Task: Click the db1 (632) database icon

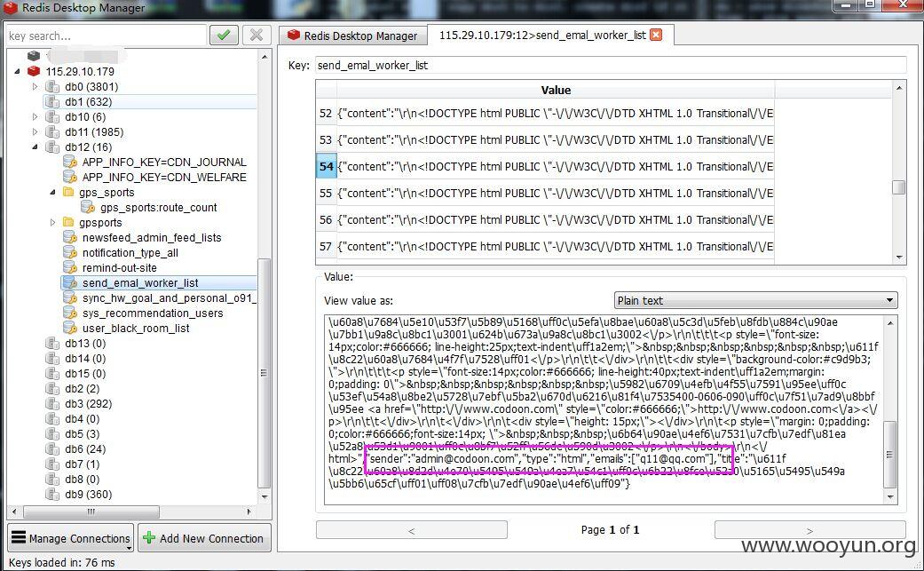Action: click(x=52, y=101)
